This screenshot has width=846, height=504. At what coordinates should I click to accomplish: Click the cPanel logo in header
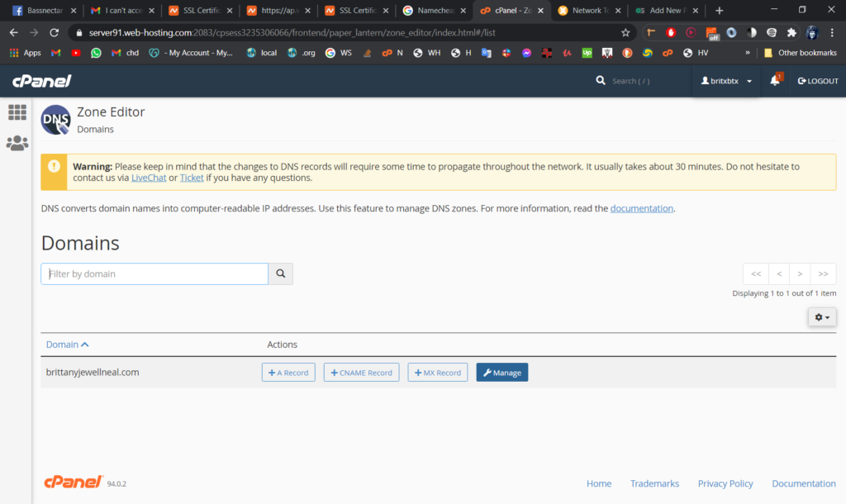point(41,81)
